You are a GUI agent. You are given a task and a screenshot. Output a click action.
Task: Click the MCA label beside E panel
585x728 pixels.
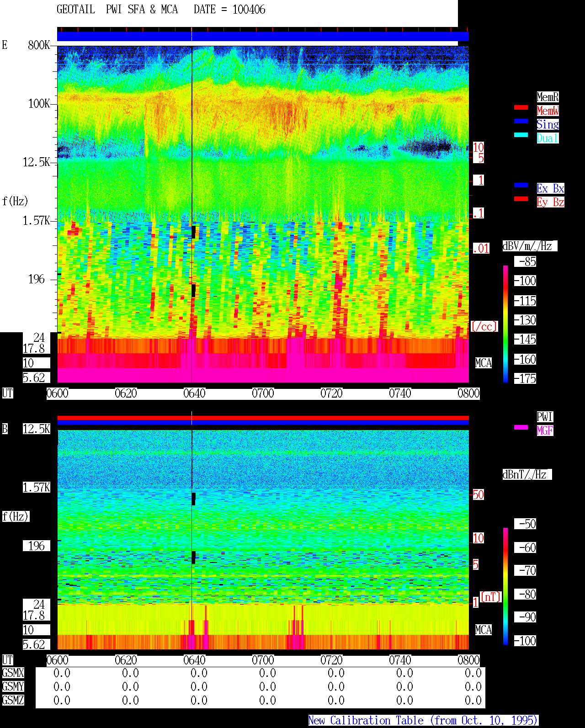(484, 363)
